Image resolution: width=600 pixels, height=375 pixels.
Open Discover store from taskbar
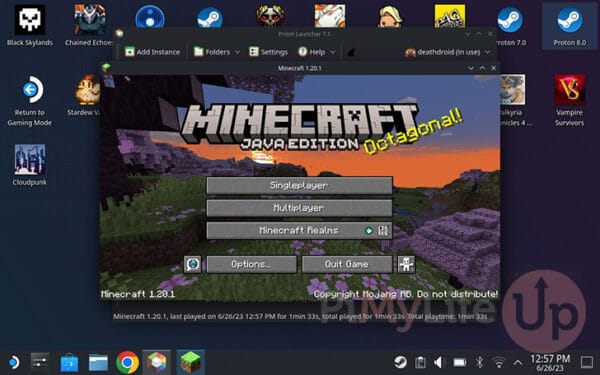coord(69,362)
